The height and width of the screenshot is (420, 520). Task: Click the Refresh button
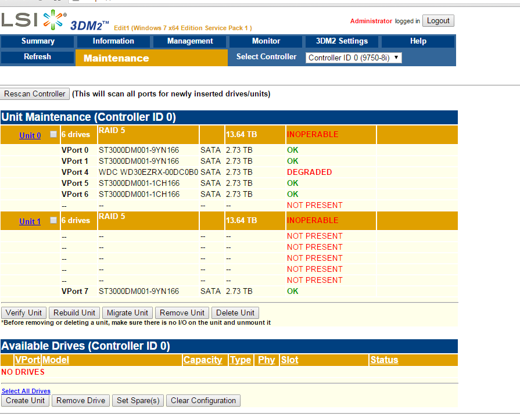point(38,57)
